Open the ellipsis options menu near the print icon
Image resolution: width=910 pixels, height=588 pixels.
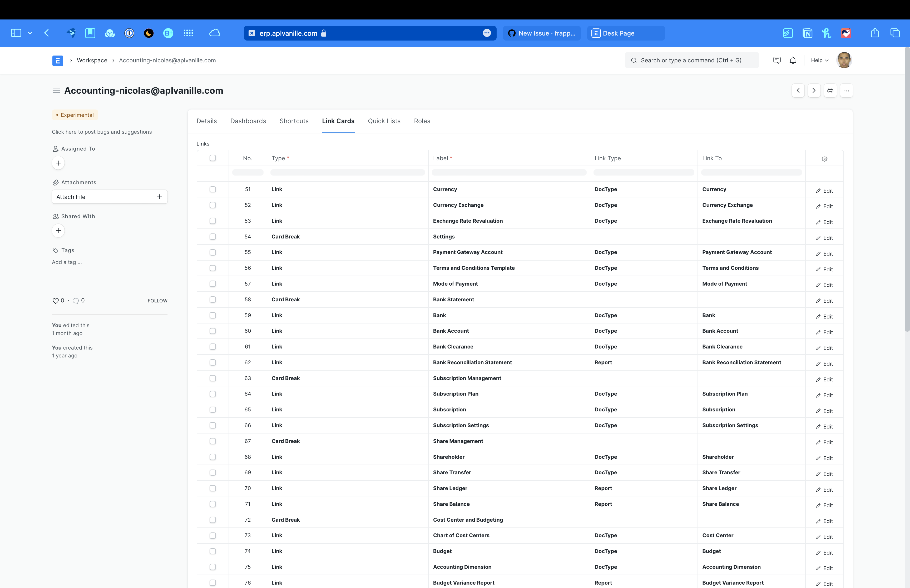(x=847, y=91)
